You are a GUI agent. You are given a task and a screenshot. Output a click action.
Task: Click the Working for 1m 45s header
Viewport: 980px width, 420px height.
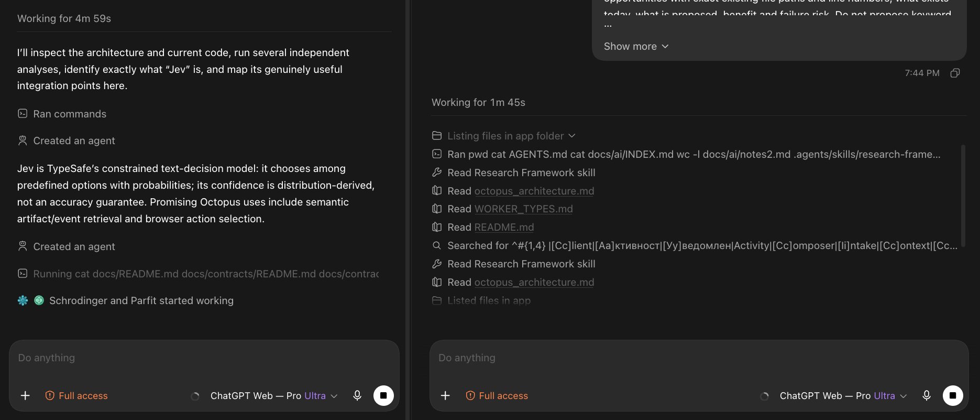click(478, 102)
